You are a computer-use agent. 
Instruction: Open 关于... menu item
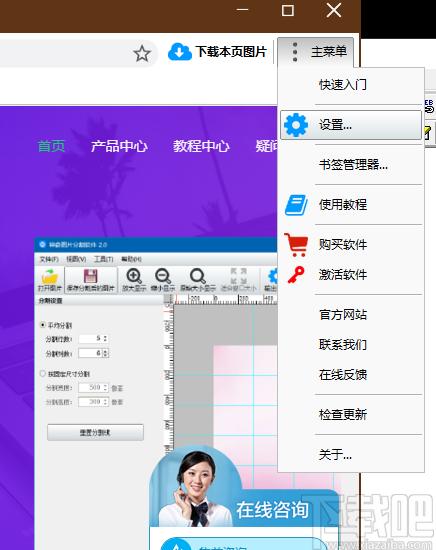click(x=335, y=455)
